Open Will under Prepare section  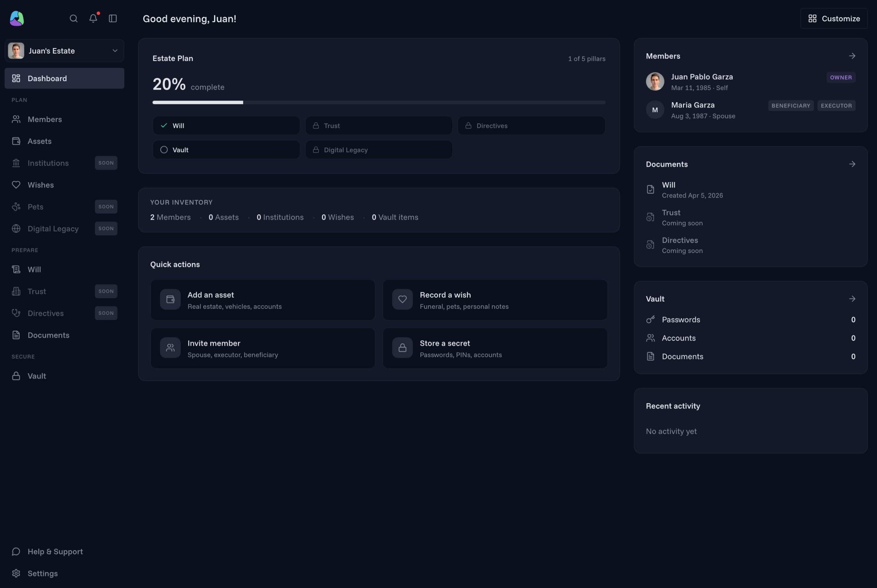pyautogui.click(x=65, y=269)
